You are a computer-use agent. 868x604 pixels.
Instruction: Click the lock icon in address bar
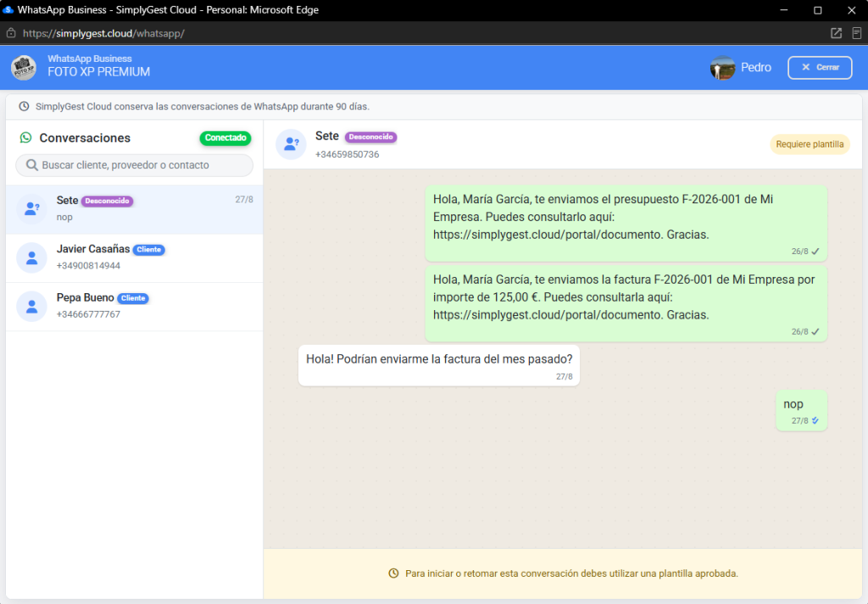[11, 33]
